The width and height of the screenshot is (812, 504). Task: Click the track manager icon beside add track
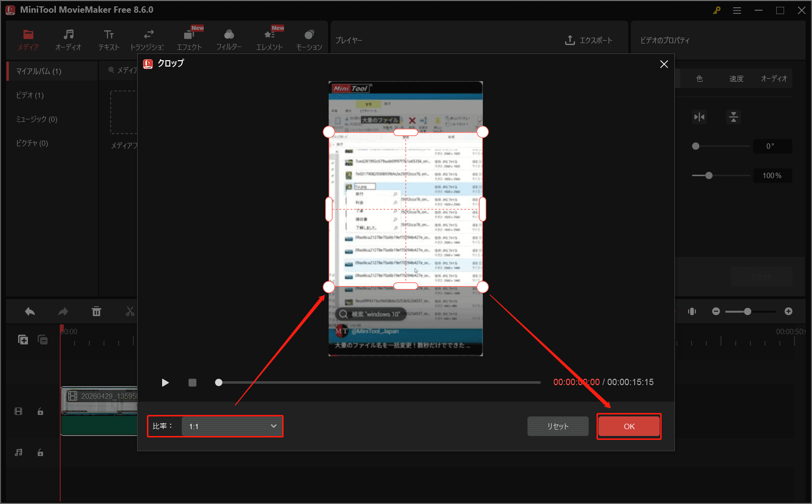coord(43,340)
